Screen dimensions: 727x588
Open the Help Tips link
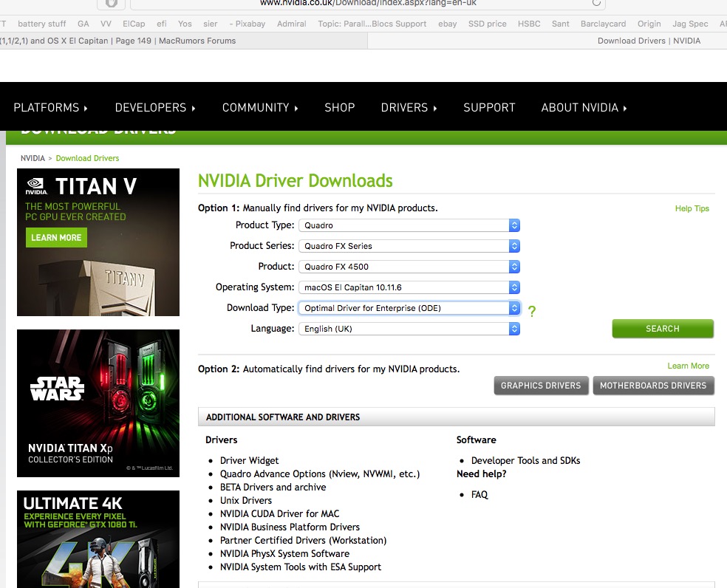click(x=692, y=208)
